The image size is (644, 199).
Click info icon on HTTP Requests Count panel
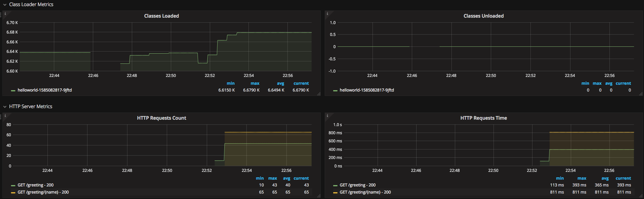click(5, 116)
